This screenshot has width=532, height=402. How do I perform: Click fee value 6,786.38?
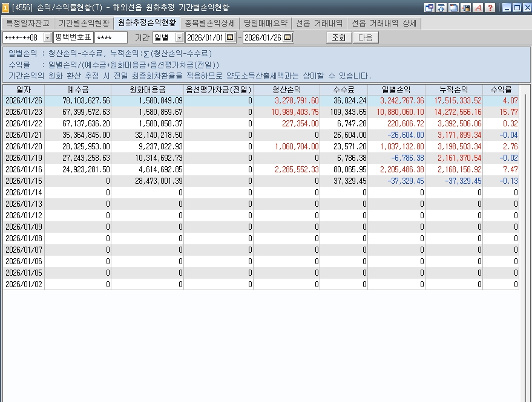tap(352, 158)
